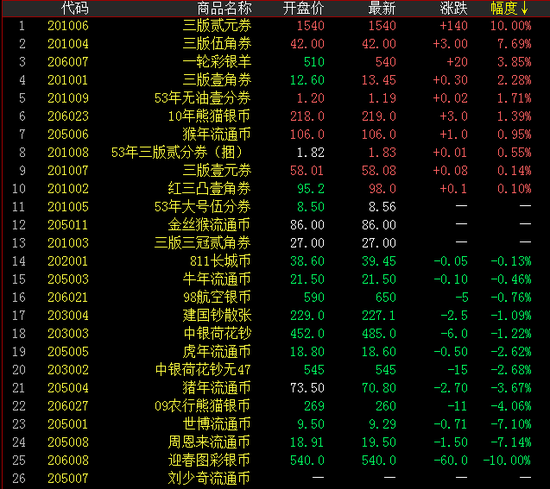Select the row 迎春图彩银币
This screenshot has height=489, width=550.
tap(276, 460)
